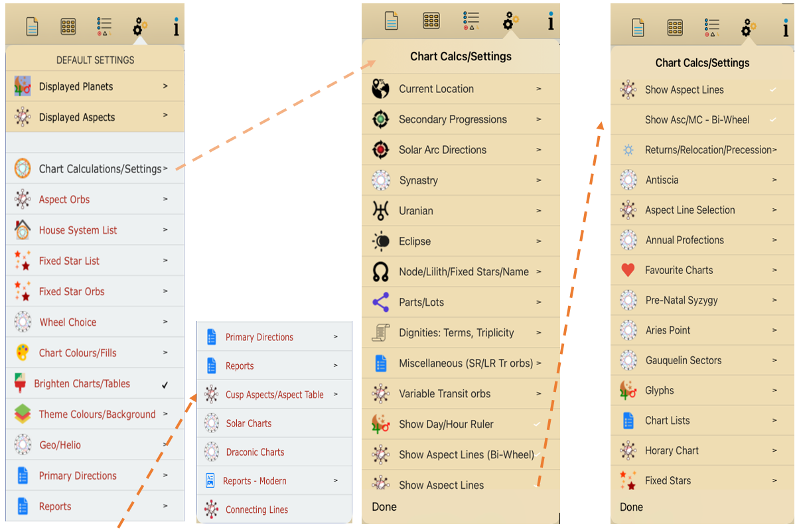
Task: Click the House System List house icon
Action: click(23, 230)
